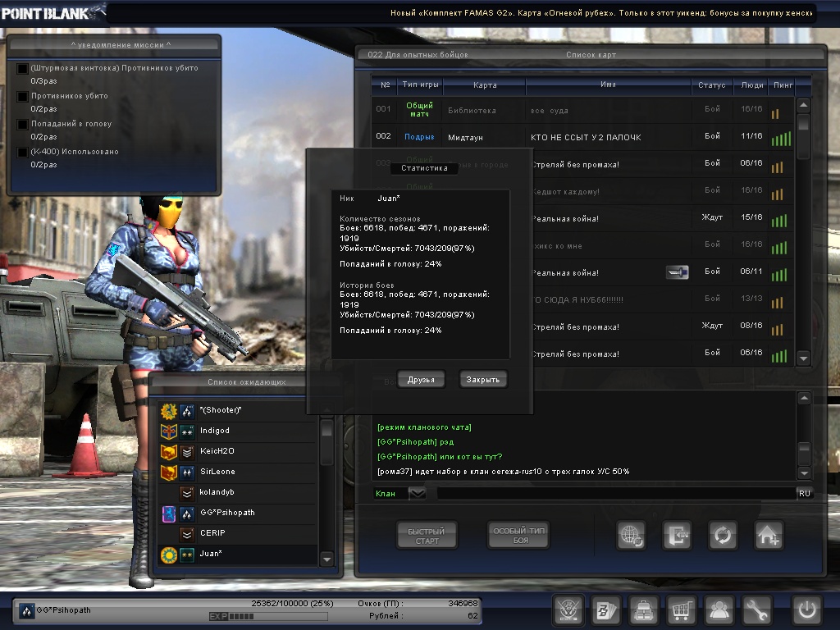The image size is (840, 630).
Task: Select room 001 'все сюда' Библиотека
Action: coord(582,110)
